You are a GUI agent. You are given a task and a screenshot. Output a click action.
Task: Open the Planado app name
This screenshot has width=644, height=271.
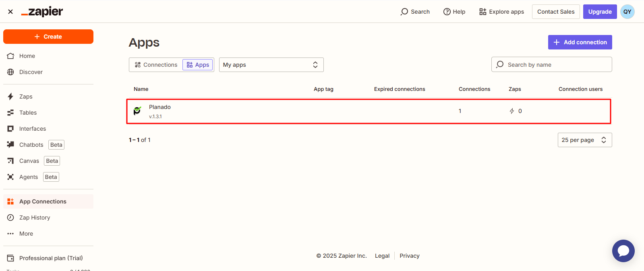click(160, 107)
